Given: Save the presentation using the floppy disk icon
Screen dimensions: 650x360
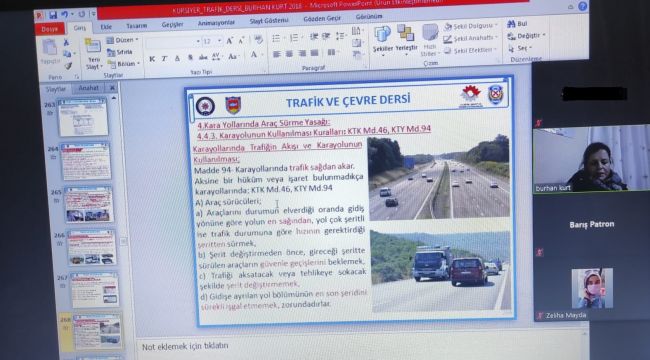Looking at the screenshot, I should click(53, 15).
